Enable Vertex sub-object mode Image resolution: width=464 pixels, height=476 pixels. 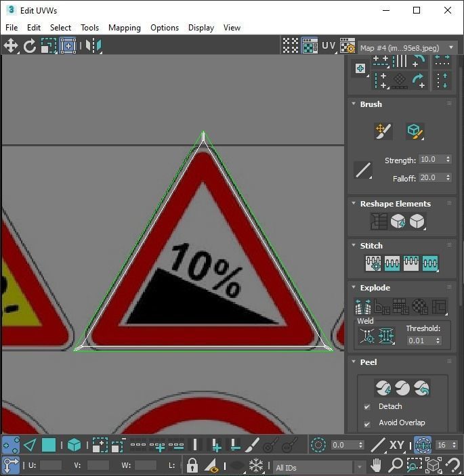tap(11, 446)
